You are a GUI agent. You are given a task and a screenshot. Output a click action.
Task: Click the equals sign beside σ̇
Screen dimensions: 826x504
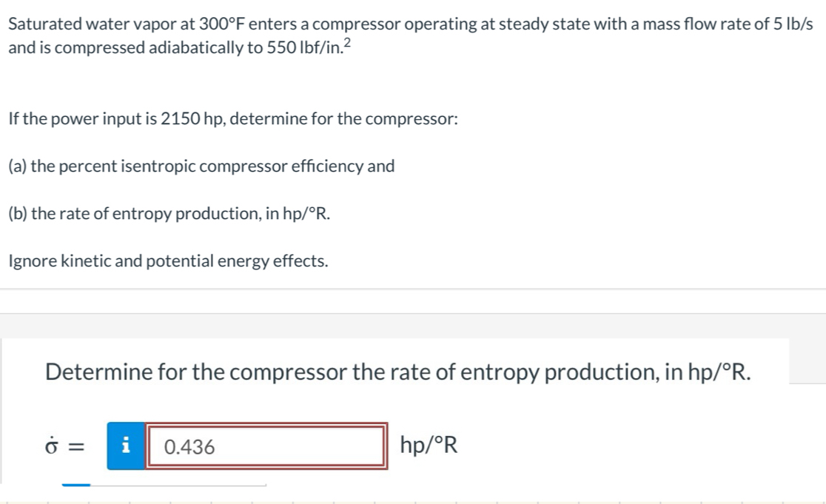(75, 445)
